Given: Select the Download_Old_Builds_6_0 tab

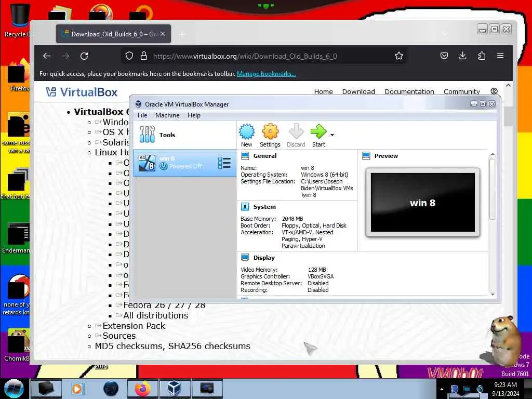Looking at the screenshot, I should pos(113,34).
